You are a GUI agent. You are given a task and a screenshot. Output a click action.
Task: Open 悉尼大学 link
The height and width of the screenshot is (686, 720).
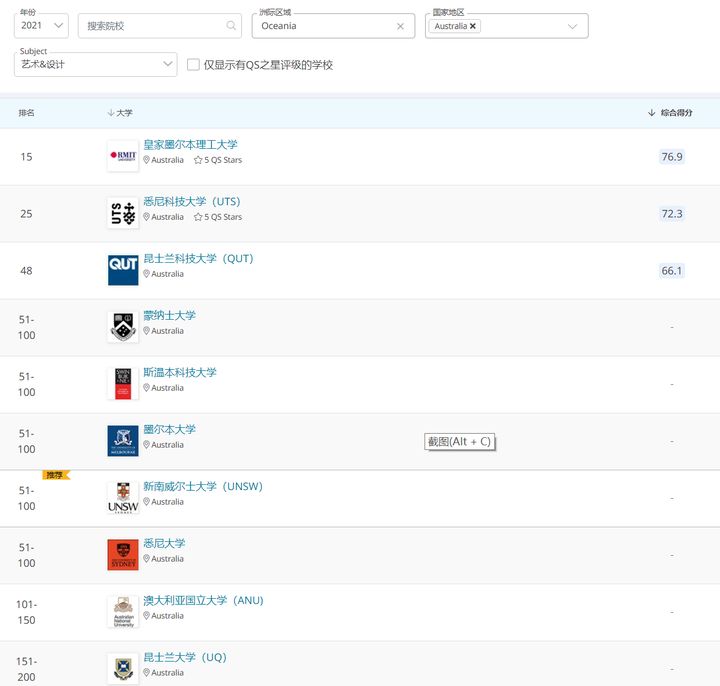[x=164, y=543]
